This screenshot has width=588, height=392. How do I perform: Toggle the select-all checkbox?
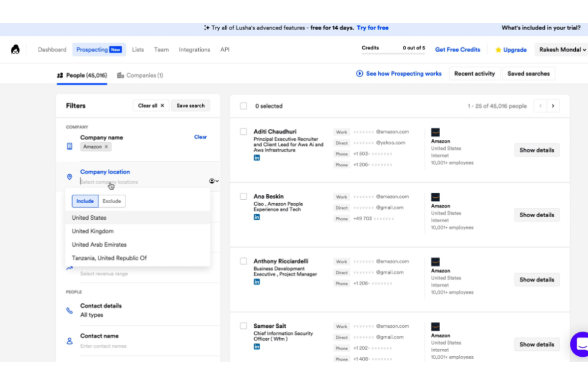(x=244, y=106)
